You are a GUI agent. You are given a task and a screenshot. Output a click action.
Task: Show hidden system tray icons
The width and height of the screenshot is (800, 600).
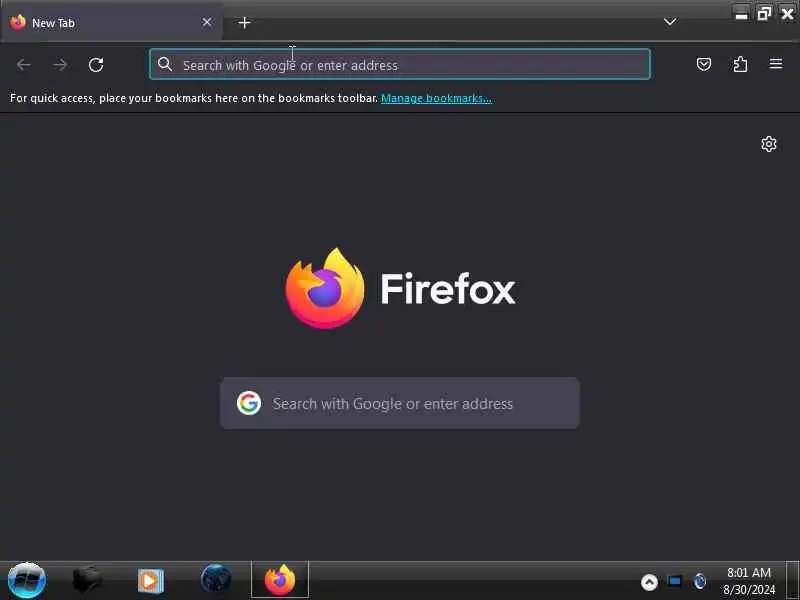(649, 582)
